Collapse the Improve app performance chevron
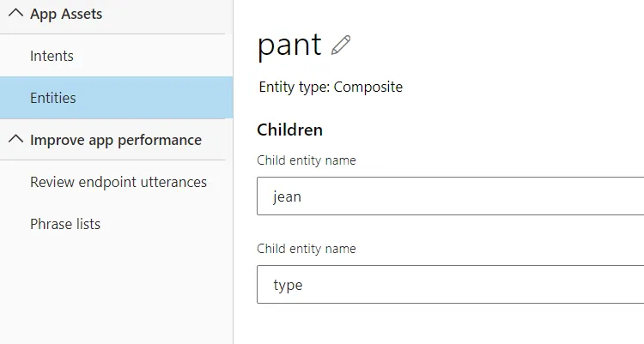The height and width of the screenshot is (344, 644). (x=15, y=140)
